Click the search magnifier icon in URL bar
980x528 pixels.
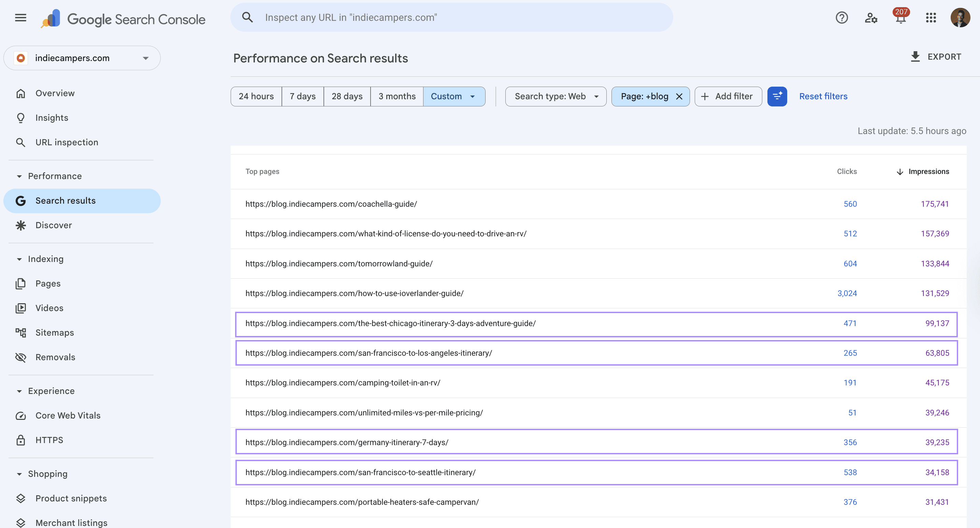point(247,17)
